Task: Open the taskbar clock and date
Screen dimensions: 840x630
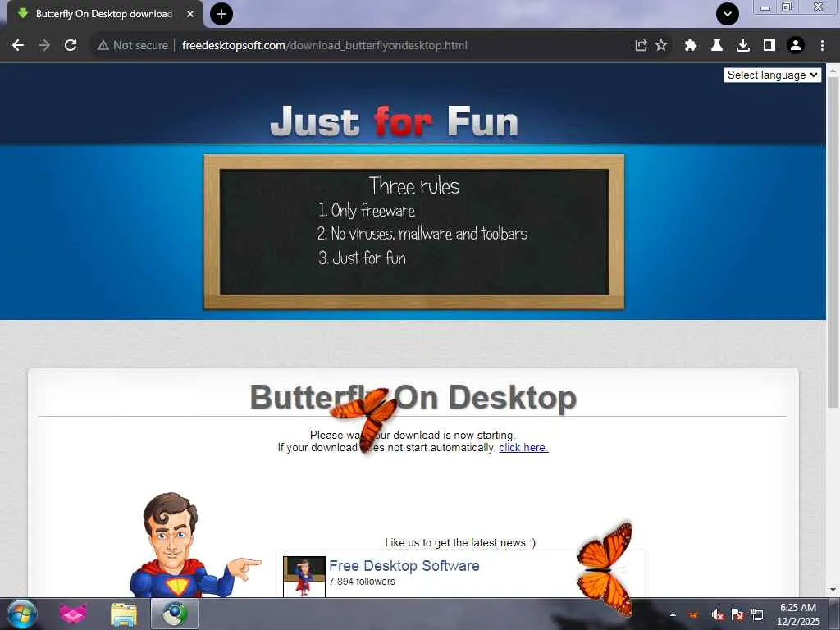Action: (x=798, y=614)
